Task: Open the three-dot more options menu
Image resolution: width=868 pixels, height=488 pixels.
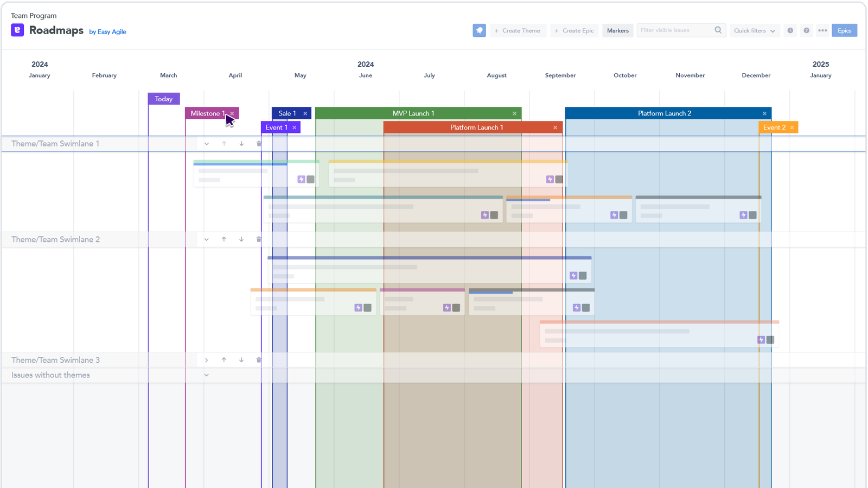Action: pos(822,30)
